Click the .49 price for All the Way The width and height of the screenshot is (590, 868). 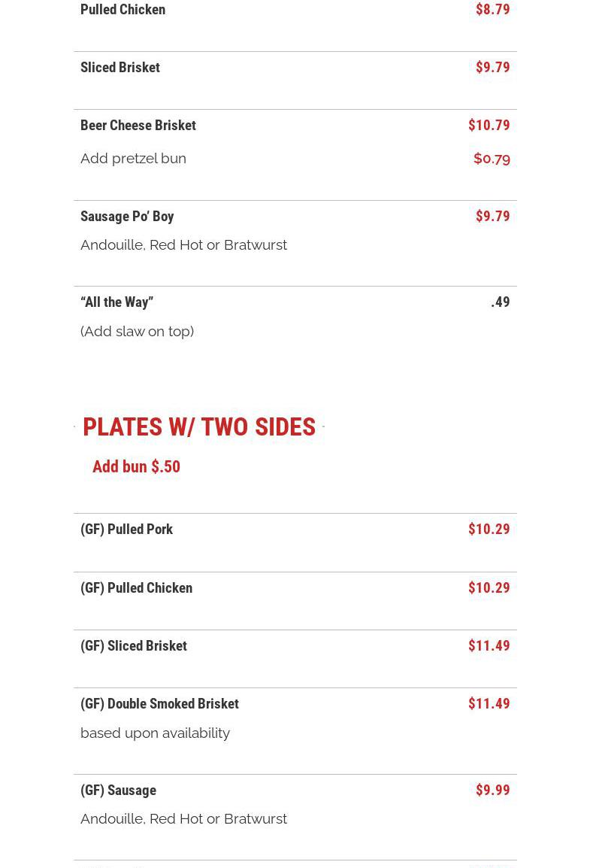(500, 302)
